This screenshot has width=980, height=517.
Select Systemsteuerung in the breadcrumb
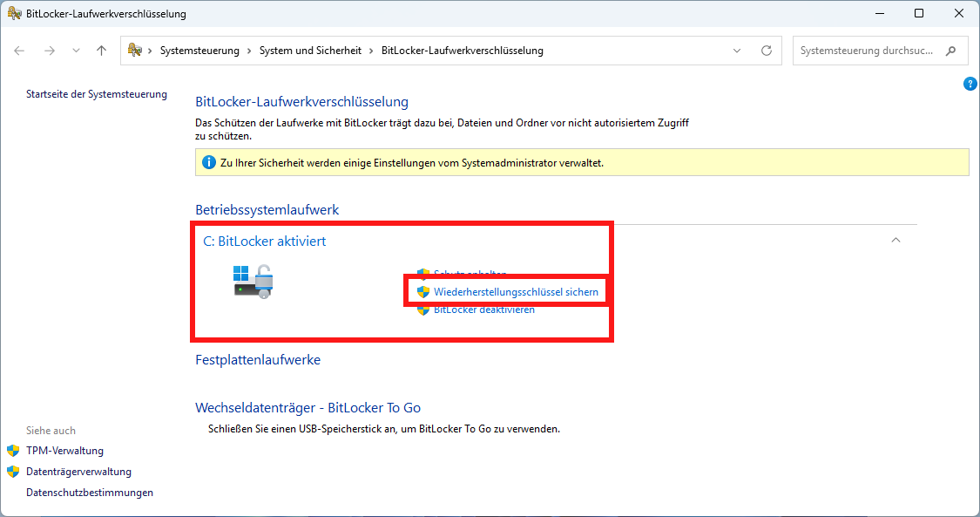(x=199, y=51)
